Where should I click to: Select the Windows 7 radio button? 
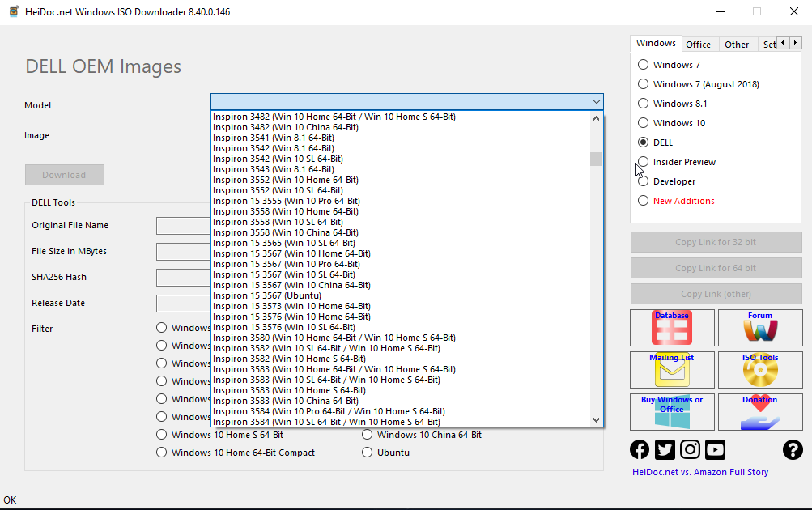coord(643,65)
